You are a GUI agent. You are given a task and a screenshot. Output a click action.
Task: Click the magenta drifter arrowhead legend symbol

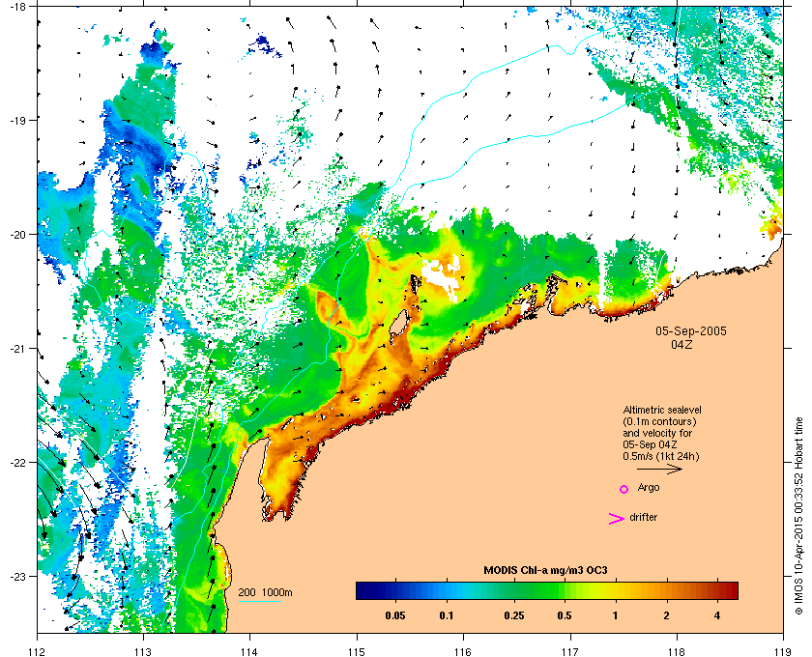(617, 519)
